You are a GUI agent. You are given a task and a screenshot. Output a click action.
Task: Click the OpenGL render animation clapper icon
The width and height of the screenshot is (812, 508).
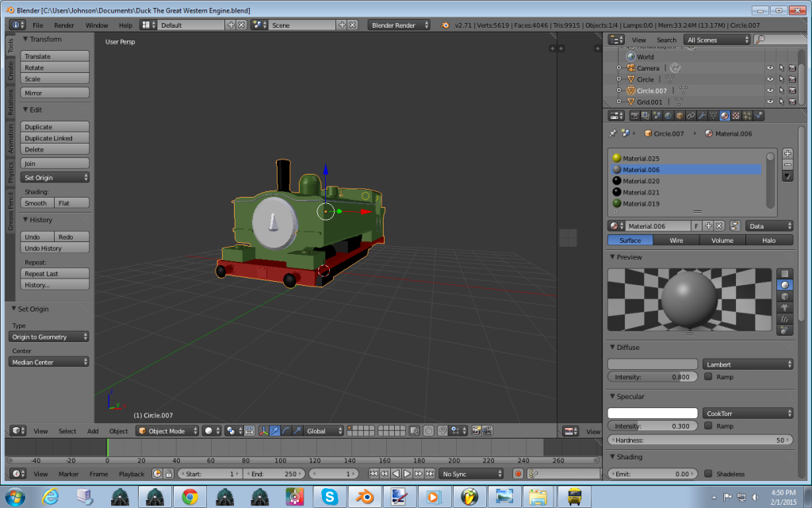pyautogui.click(x=488, y=431)
